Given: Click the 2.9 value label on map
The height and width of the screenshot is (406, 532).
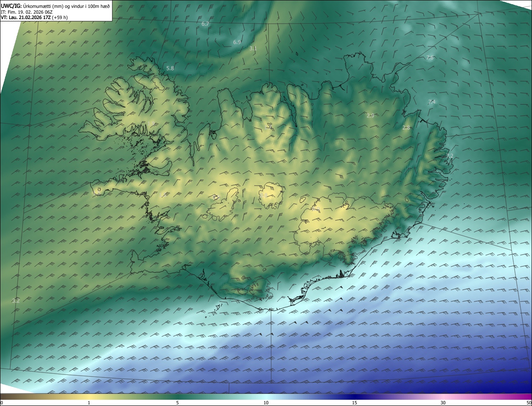Looking at the screenshot, I should [370, 115].
